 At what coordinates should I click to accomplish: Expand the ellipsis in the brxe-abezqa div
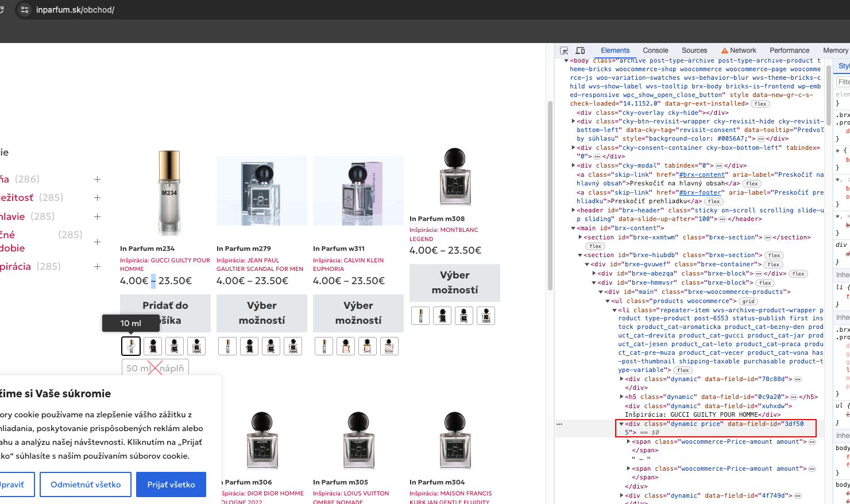pos(758,274)
